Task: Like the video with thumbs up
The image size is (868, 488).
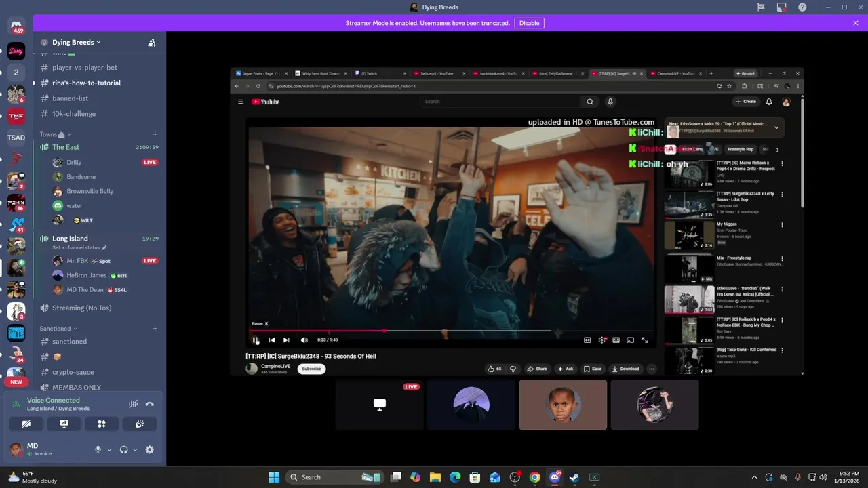Action: (x=494, y=369)
